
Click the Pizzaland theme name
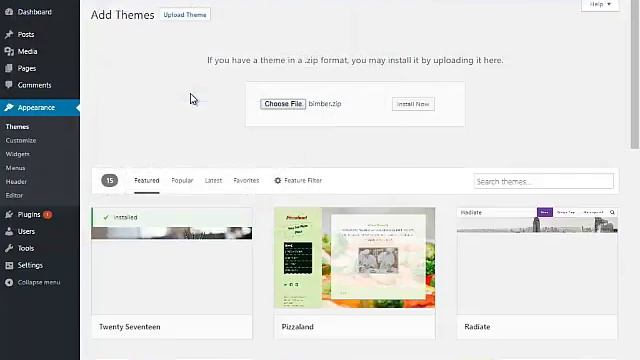[298, 327]
